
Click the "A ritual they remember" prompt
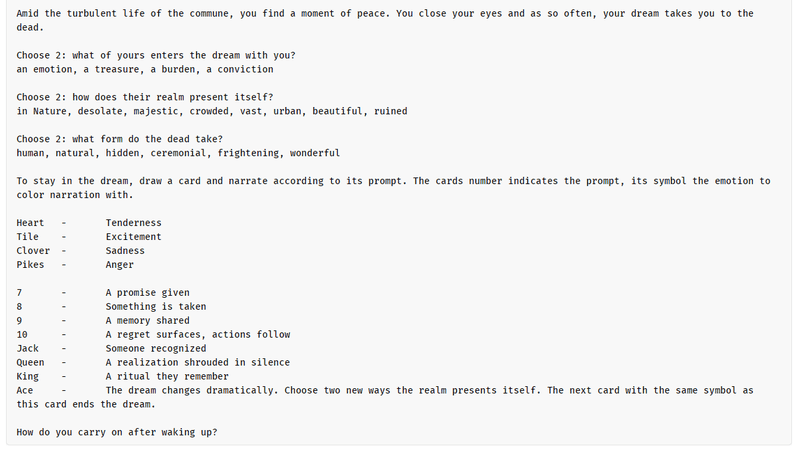coord(167,377)
